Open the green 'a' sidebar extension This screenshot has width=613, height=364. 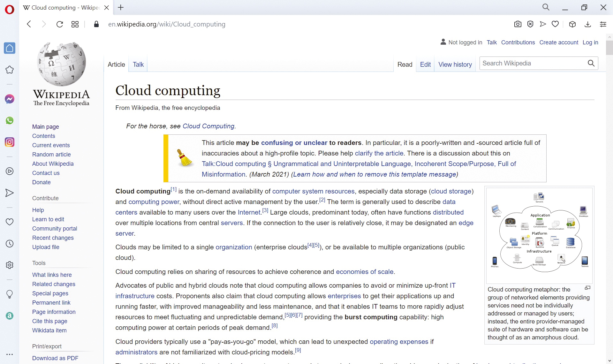tap(10, 316)
